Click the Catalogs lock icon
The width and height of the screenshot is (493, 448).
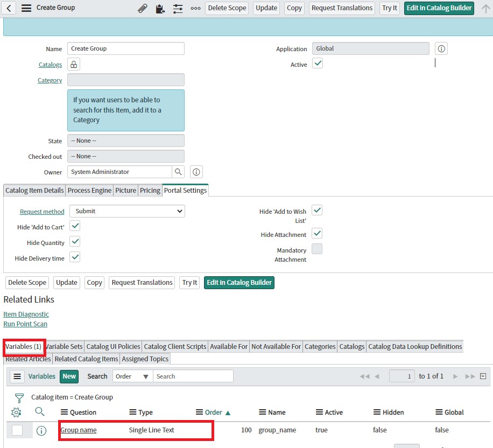[74, 65]
